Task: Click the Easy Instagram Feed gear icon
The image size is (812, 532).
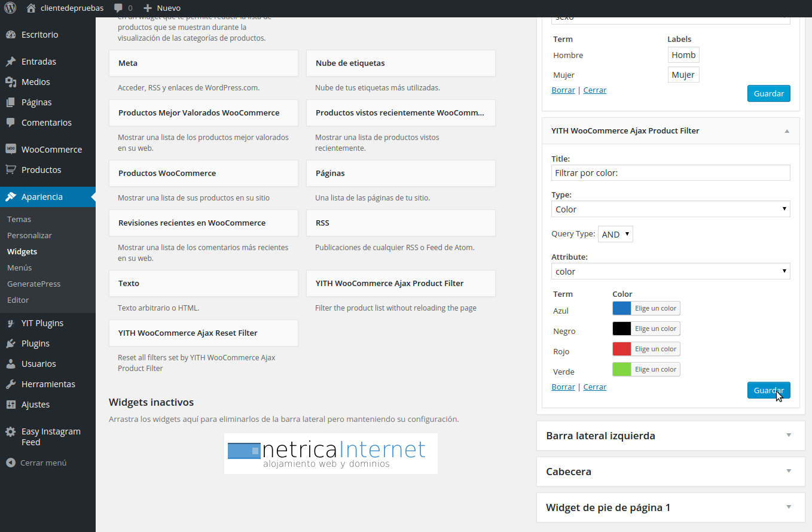Action: [11, 431]
